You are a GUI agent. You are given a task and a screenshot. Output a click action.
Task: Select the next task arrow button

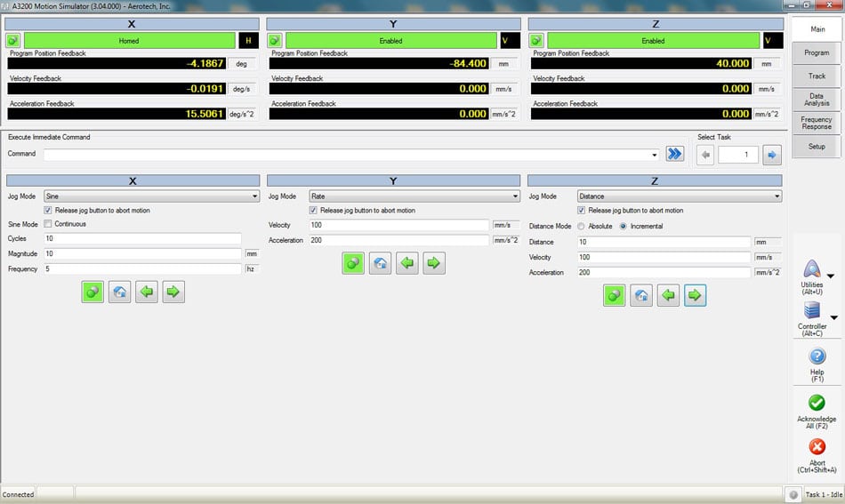771,155
